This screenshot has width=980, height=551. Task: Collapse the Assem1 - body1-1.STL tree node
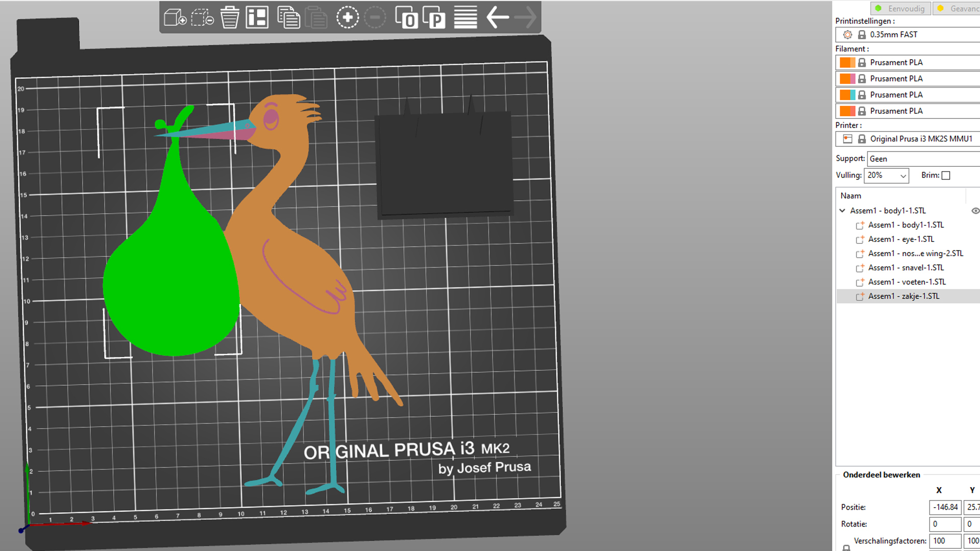click(x=842, y=210)
